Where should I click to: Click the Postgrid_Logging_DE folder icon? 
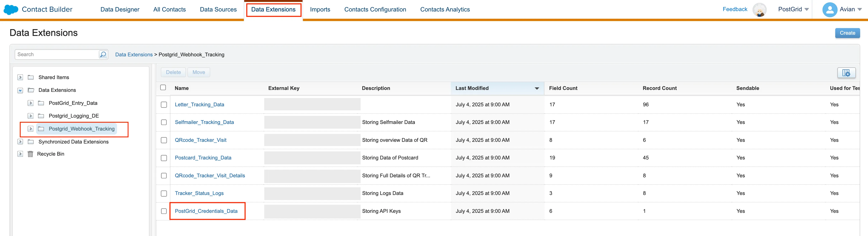click(41, 116)
